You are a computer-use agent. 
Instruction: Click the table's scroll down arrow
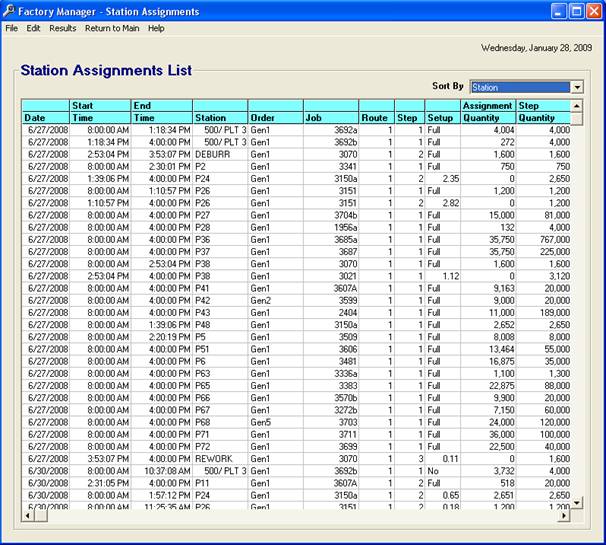pyautogui.click(x=577, y=502)
